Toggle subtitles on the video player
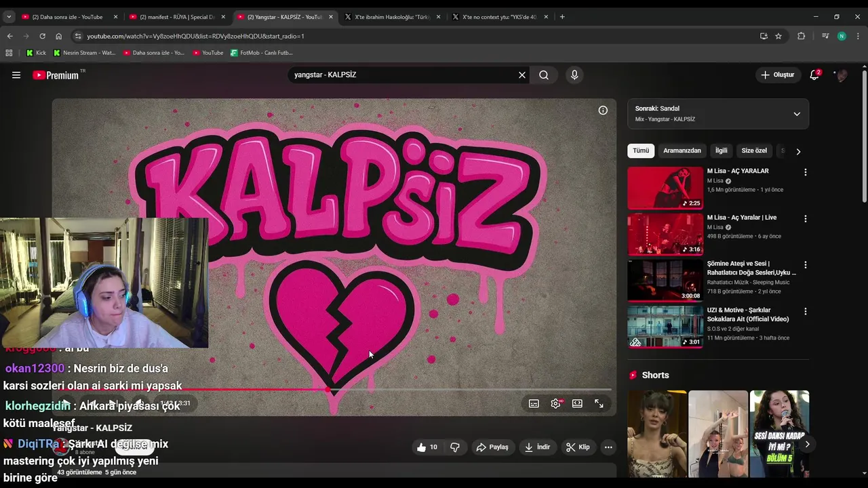The width and height of the screenshot is (868, 488). 534,403
